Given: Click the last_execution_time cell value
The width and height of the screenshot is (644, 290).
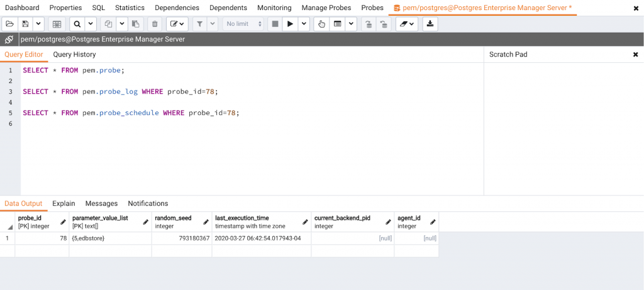Looking at the screenshot, I should (258, 238).
